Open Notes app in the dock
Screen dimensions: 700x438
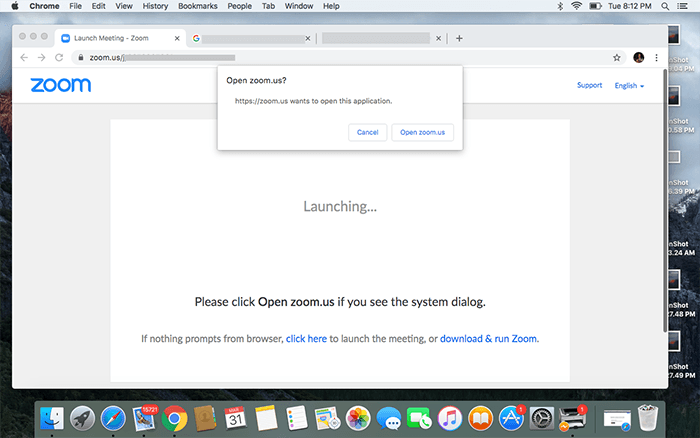point(266,419)
